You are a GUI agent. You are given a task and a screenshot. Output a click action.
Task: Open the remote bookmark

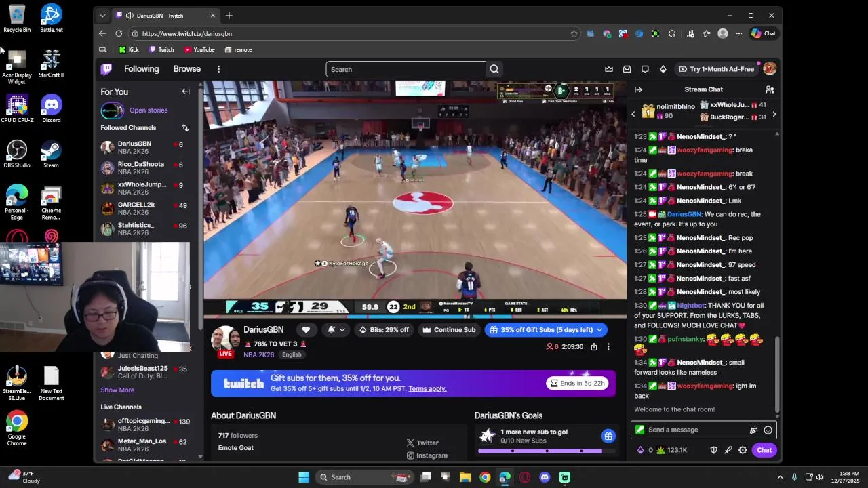pyautogui.click(x=238, y=49)
